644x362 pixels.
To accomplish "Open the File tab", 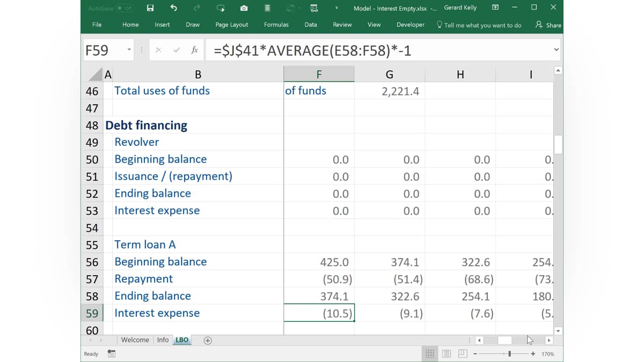I will click(x=97, y=25).
